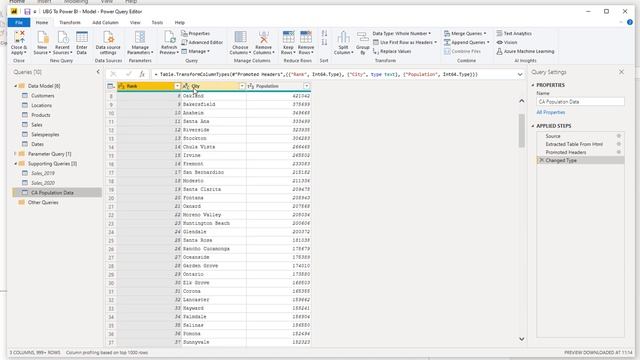Click Replace Values

pyautogui.click(x=392, y=51)
